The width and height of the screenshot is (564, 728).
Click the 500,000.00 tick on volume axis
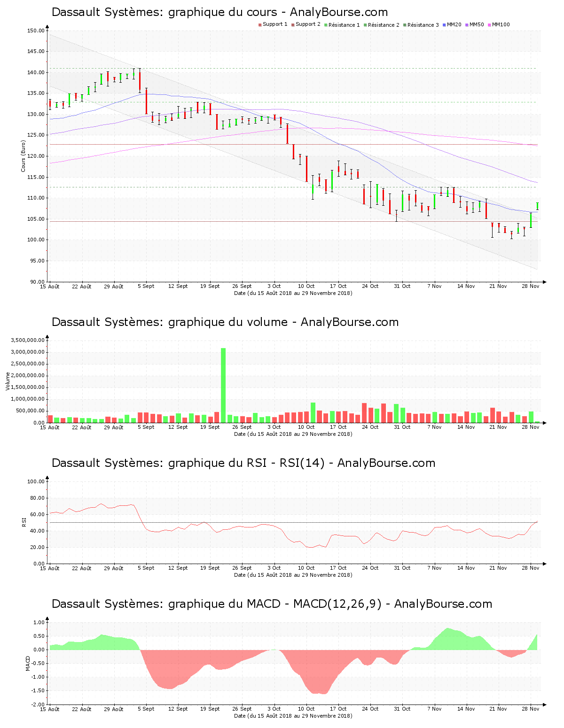coord(30,411)
